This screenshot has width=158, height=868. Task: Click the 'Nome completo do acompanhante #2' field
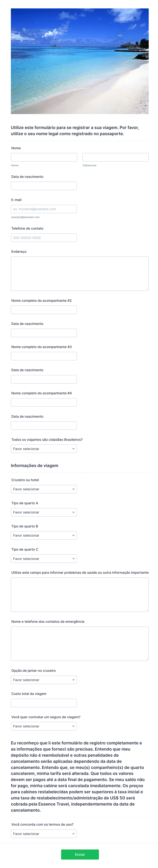(x=44, y=310)
